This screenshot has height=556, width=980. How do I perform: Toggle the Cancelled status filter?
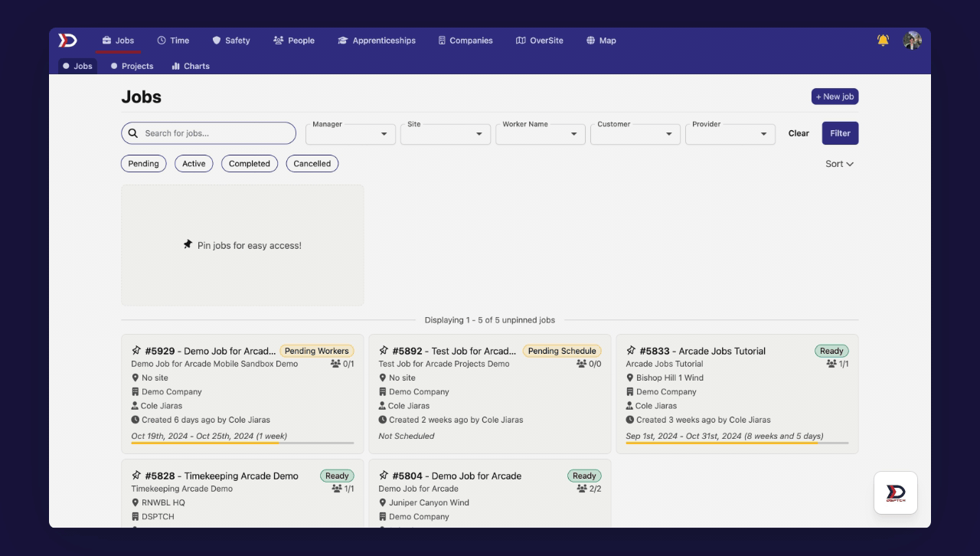(312, 163)
